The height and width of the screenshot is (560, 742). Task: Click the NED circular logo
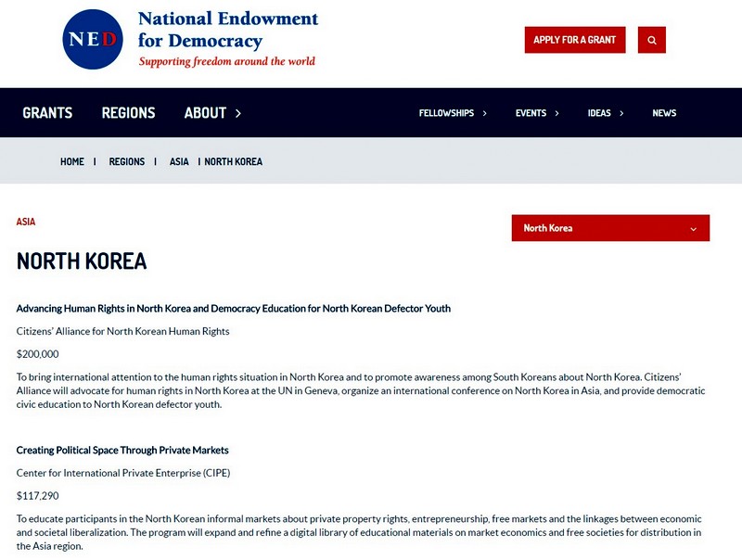(92, 39)
